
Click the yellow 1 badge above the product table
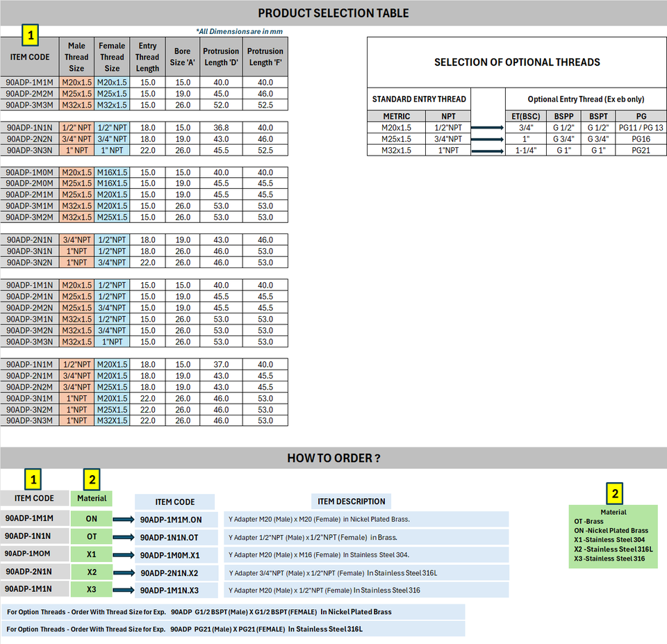pyautogui.click(x=32, y=33)
